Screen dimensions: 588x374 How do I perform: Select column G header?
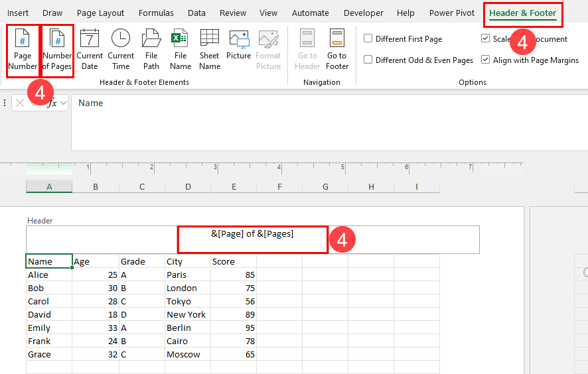(325, 186)
